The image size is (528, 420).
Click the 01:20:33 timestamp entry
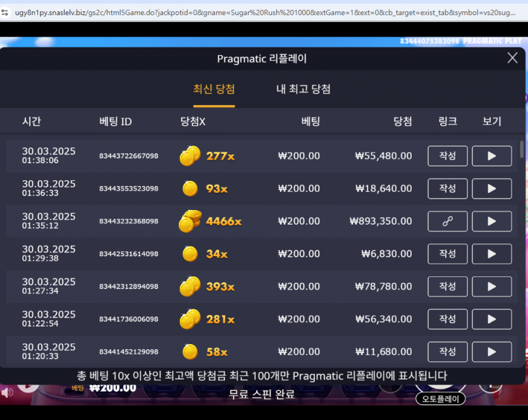[x=40, y=356]
